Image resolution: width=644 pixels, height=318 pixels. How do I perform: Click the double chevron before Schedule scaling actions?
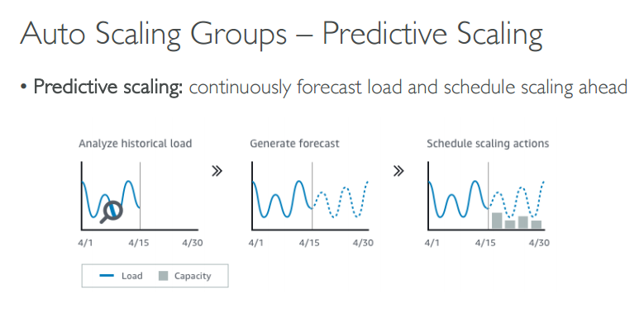point(398,171)
